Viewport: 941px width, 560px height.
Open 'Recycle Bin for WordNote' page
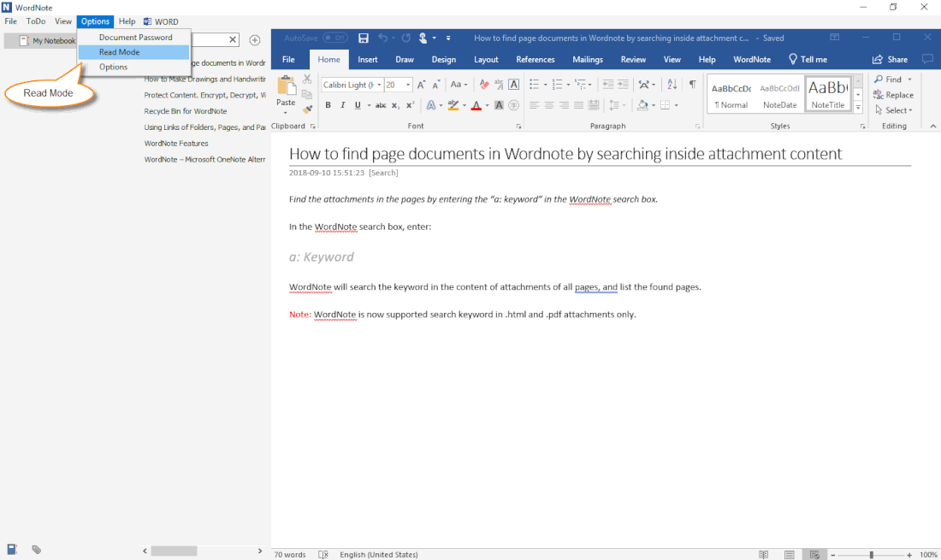click(x=186, y=111)
